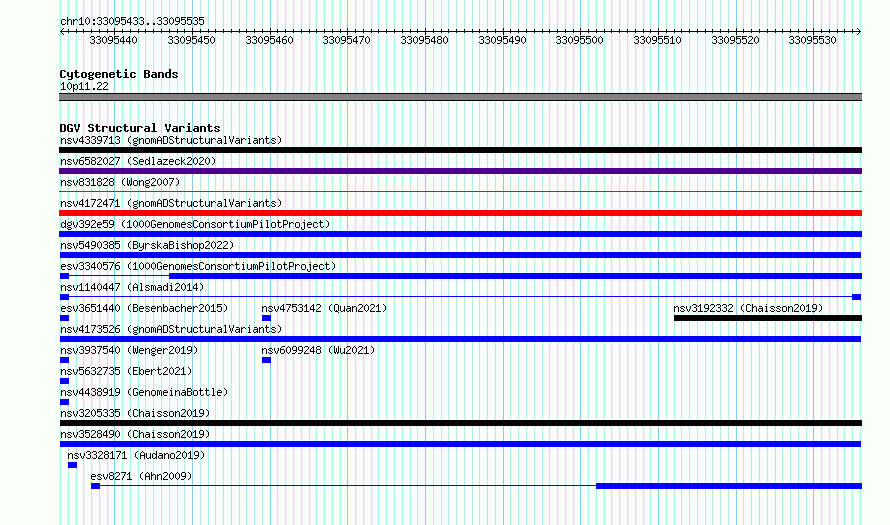This screenshot has height=525, width=890.
Task: Click the small left blue block of esv8271
Action: pyautogui.click(x=95, y=486)
